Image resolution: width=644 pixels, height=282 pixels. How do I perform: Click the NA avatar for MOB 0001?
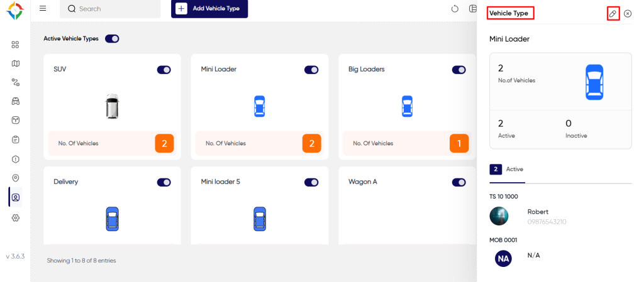[x=503, y=259]
